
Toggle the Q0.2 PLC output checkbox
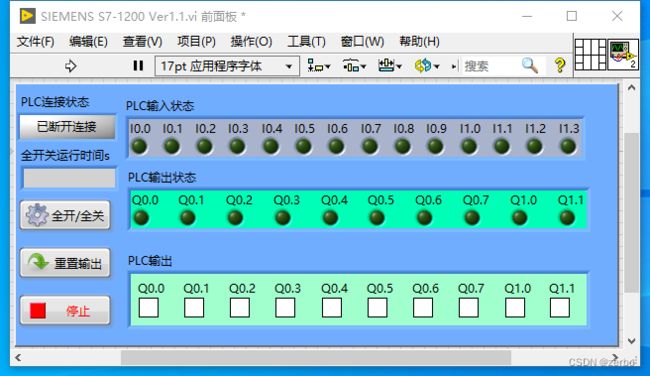(x=240, y=308)
